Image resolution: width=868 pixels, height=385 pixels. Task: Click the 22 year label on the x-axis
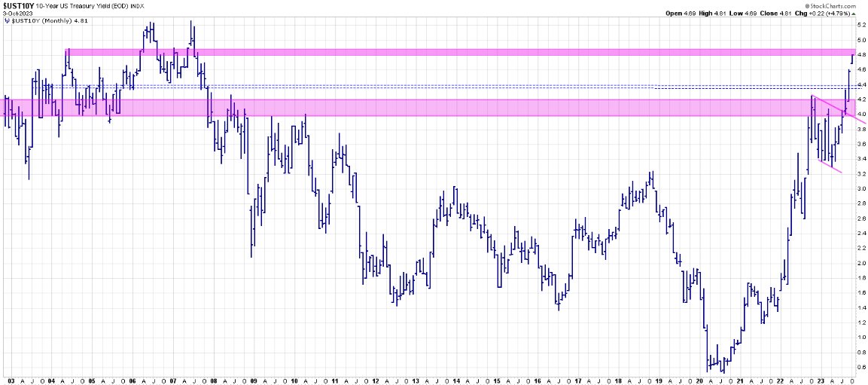781,380
